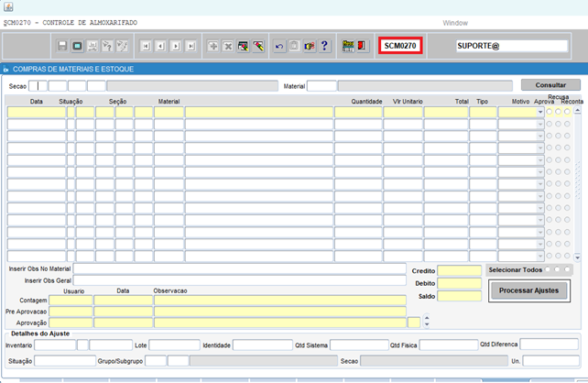The width and height of the screenshot is (588, 383).
Task: Click the Java icon in title bar
Action: click(x=8, y=6)
